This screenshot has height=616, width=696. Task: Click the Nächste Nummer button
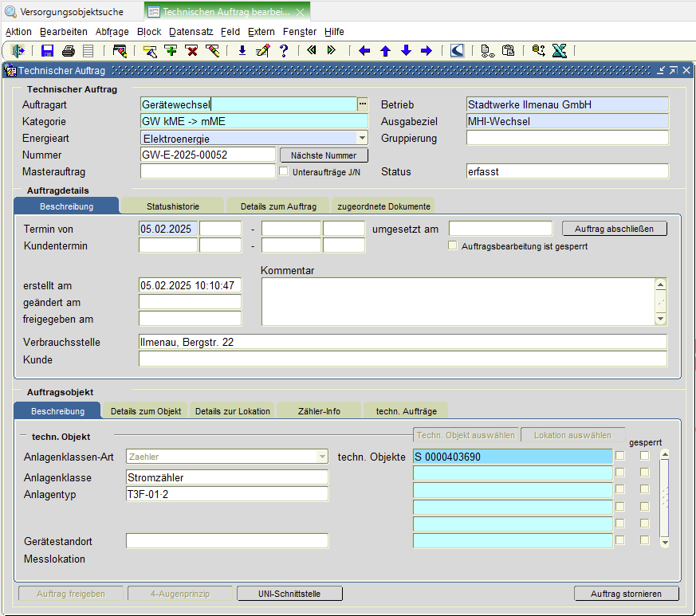[324, 155]
